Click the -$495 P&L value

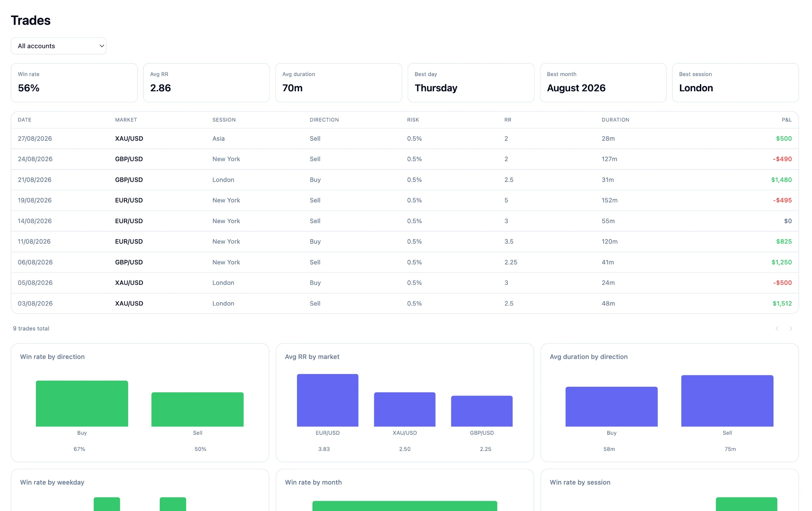point(782,200)
